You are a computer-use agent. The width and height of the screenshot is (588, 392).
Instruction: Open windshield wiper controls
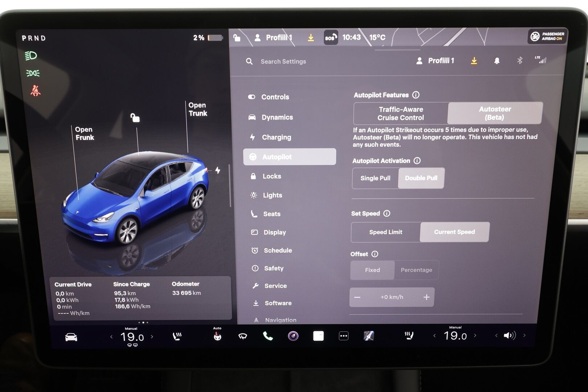tap(242, 336)
